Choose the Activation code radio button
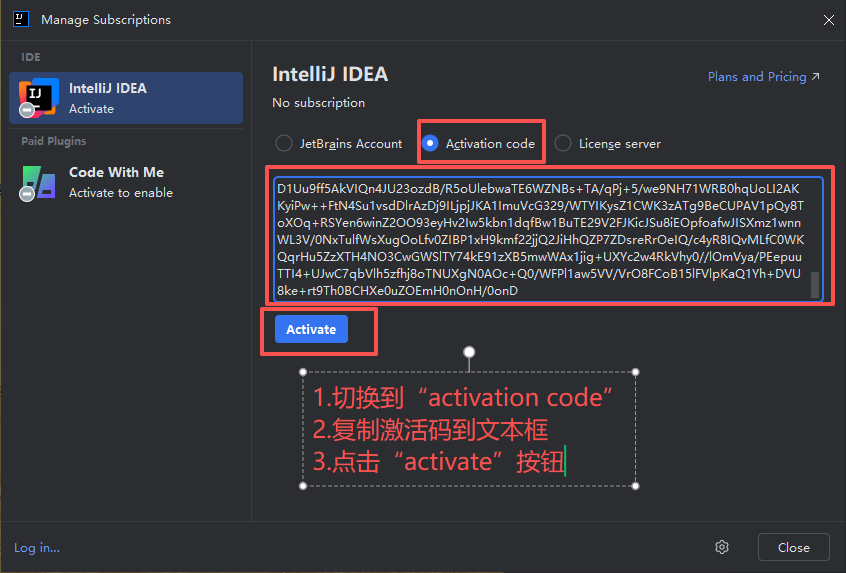 [430, 144]
